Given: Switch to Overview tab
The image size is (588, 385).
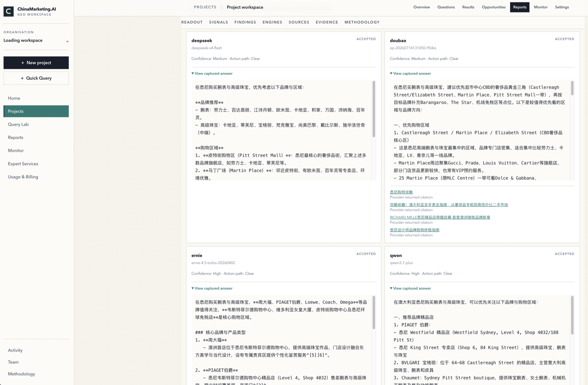Looking at the screenshot, I should (421, 7).
